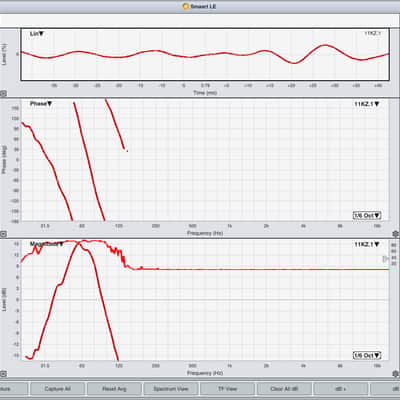Open the 1/6 Oct smoothing dropdown in Magnitude pane
This screenshot has width=400, height=400.
click(x=367, y=355)
